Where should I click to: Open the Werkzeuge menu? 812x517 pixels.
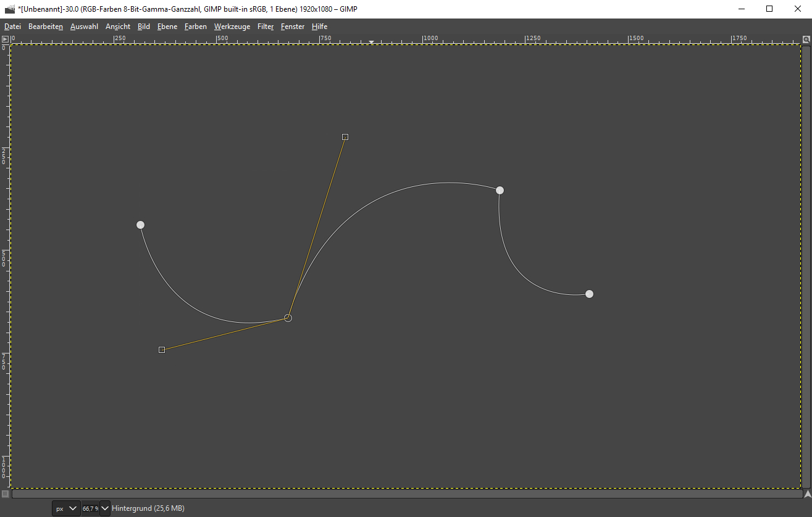pyautogui.click(x=232, y=27)
